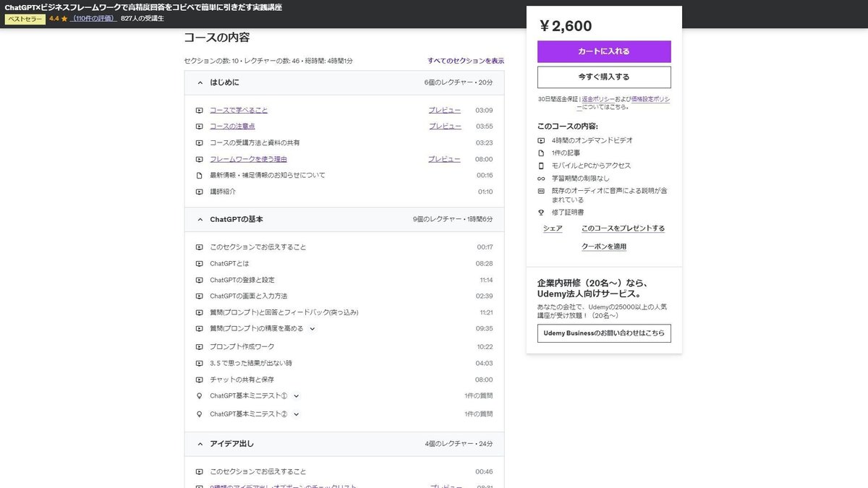This screenshot has height=488, width=868.
Task: Click the trophy icon beside 修了証明書
Action: click(x=541, y=213)
